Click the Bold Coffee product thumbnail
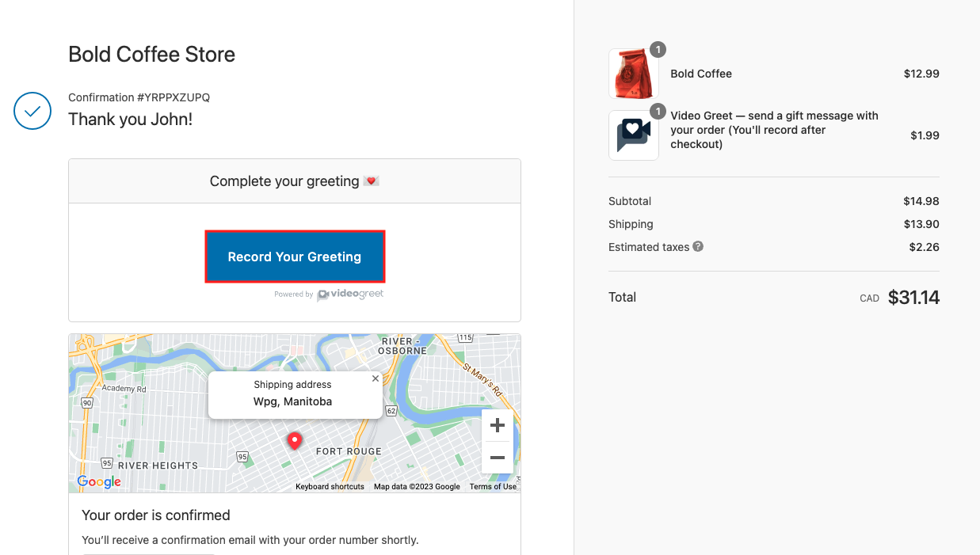980x555 pixels. click(x=634, y=74)
